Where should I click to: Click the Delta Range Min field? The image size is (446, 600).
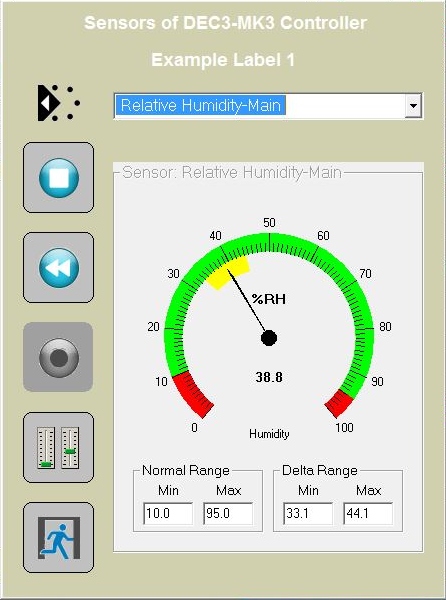308,514
